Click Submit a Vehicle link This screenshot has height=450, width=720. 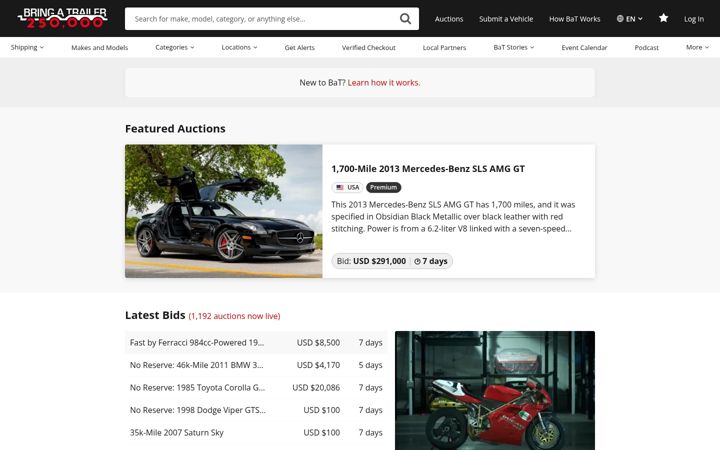point(506,19)
